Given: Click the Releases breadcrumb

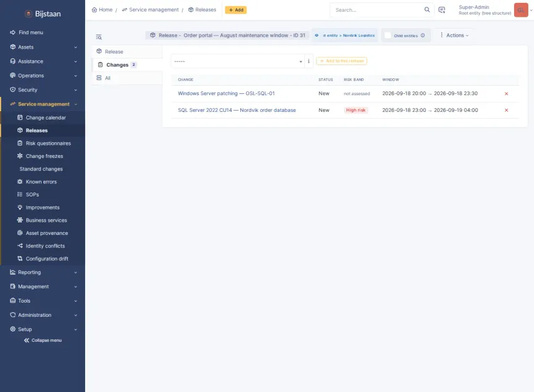Looking at the screenshot, I should [202, 10].
